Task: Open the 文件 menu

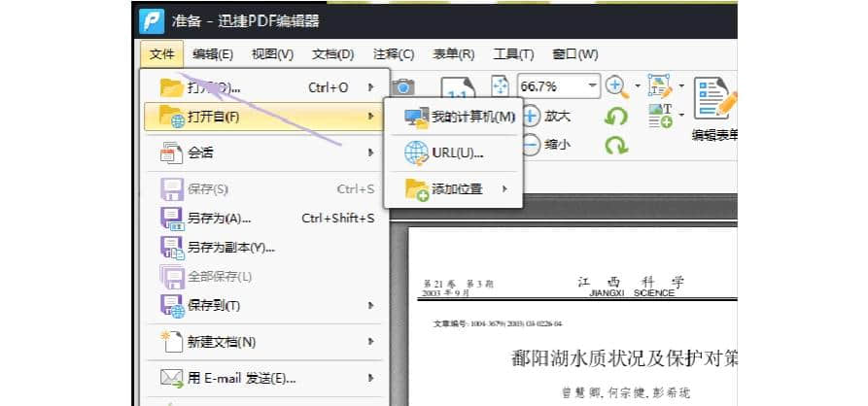Action: (162, 54)
